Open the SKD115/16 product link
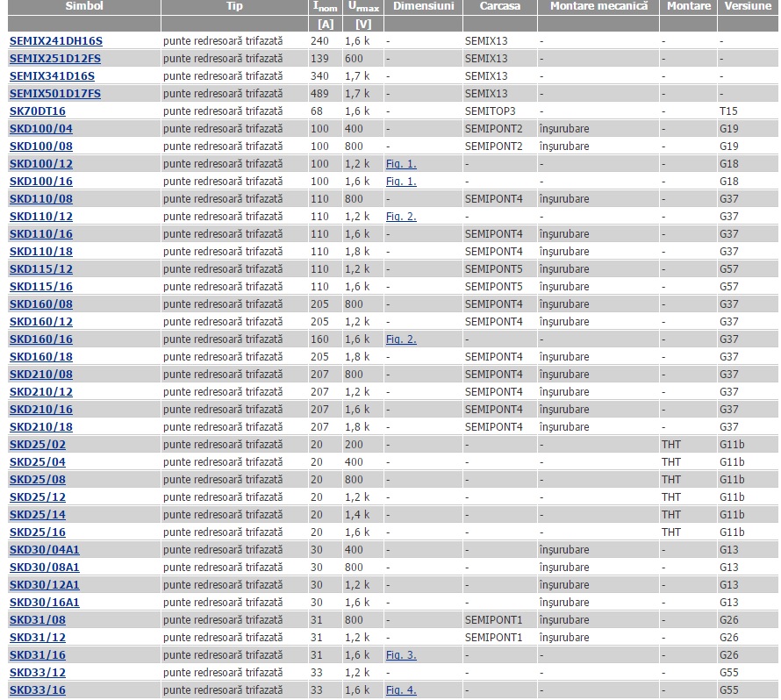The width and height of the screenshot is (781, 700). click(x=41, y=287)
